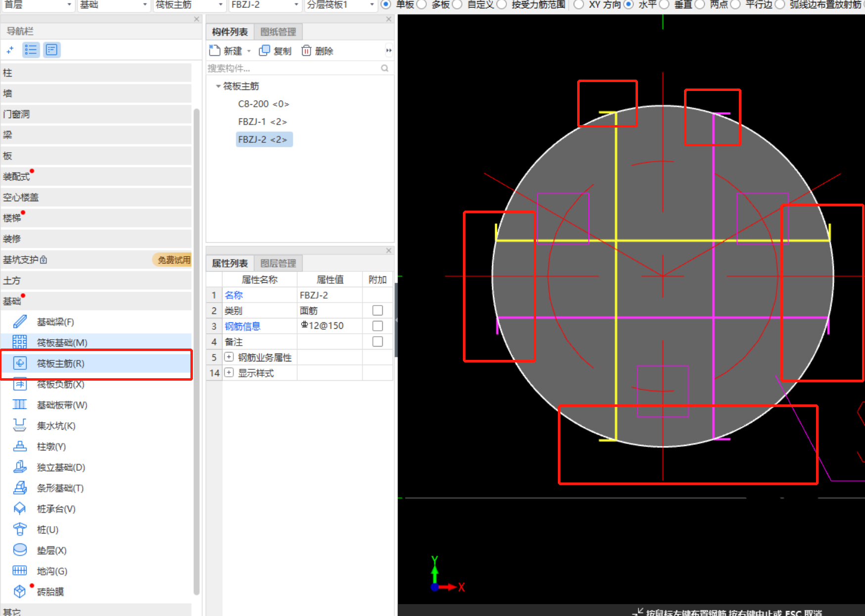The width and height of the screenshot is (865, 616).
Task: Tick the 附加 checkbox for 钢筋信息 row
Action: click(377, 326)
